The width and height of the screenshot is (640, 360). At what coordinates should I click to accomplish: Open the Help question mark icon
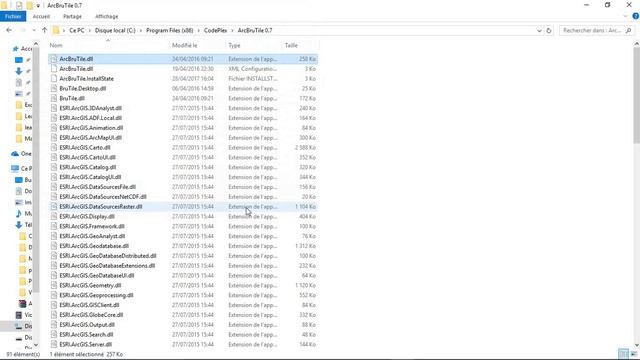click(x=636, y=16)
